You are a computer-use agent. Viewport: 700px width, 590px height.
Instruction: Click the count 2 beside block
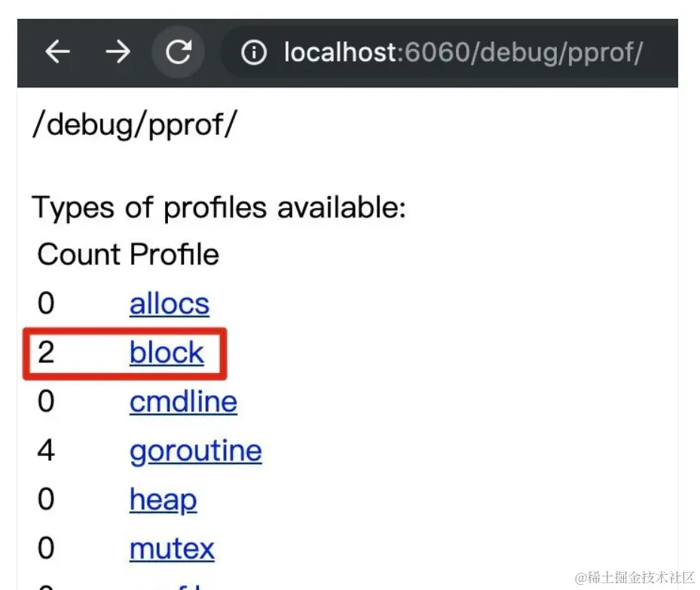(x=46, y=353)
